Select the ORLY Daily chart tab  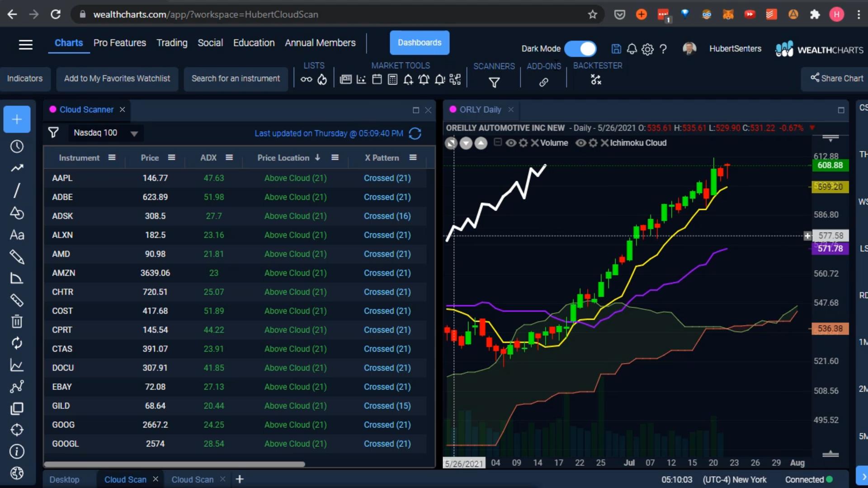(480, 109)
